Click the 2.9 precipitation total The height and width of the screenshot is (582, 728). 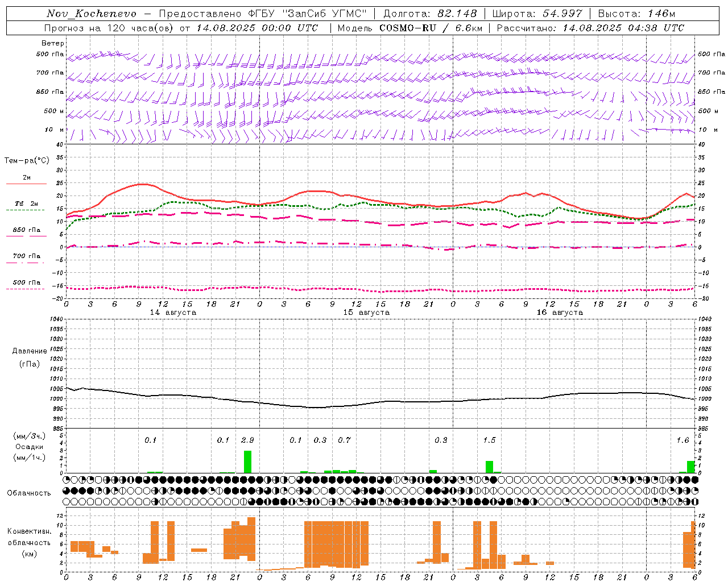[247, 440]
